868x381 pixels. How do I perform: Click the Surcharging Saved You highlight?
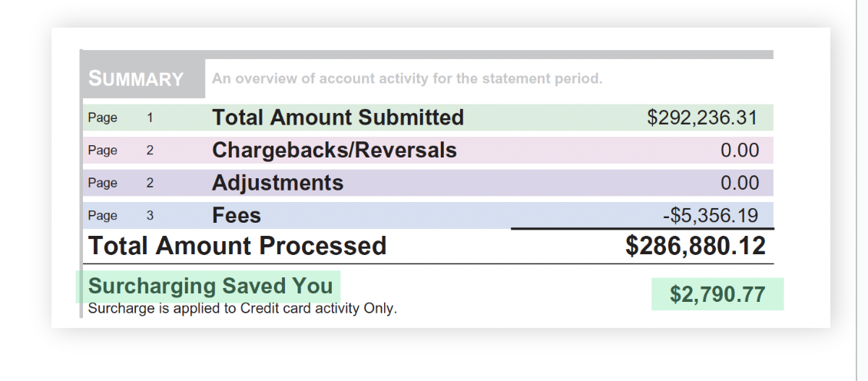coord(208,287)
